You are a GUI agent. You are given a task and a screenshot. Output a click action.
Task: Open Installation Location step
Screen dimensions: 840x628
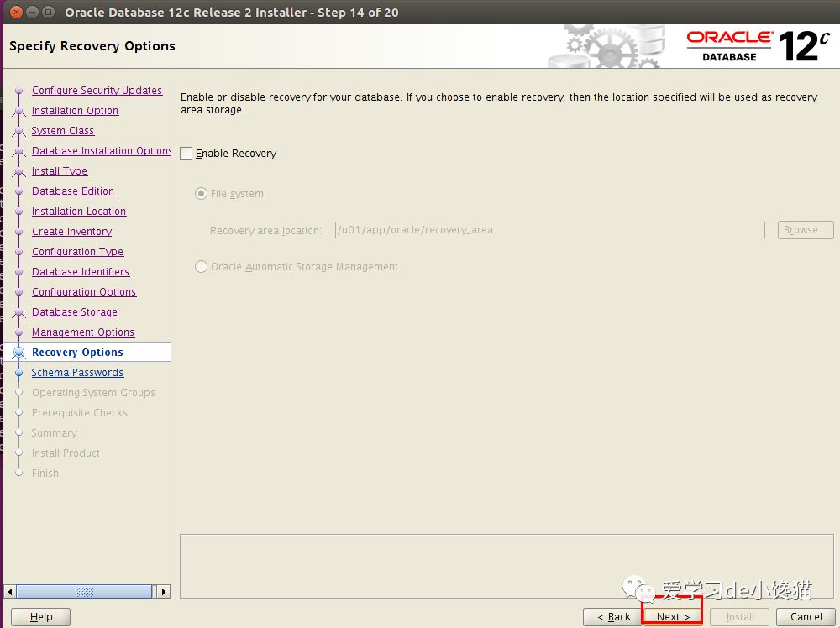pos(79,212)
